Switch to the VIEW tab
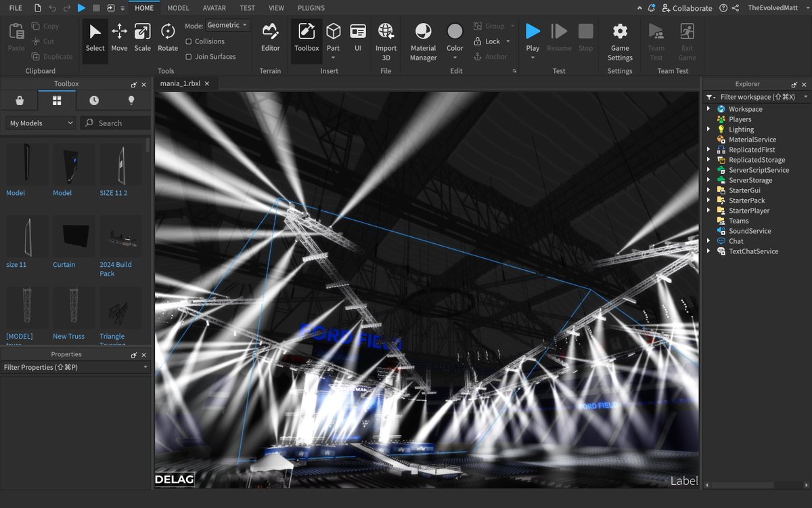 pos(276,8)
